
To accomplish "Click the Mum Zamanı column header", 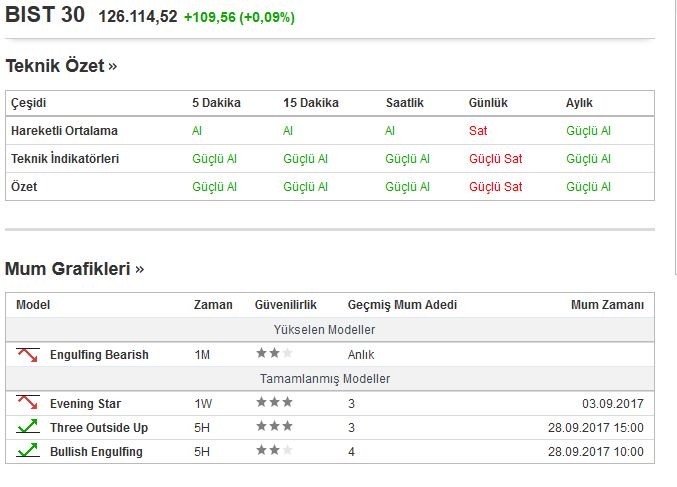I will coord(607,305).
